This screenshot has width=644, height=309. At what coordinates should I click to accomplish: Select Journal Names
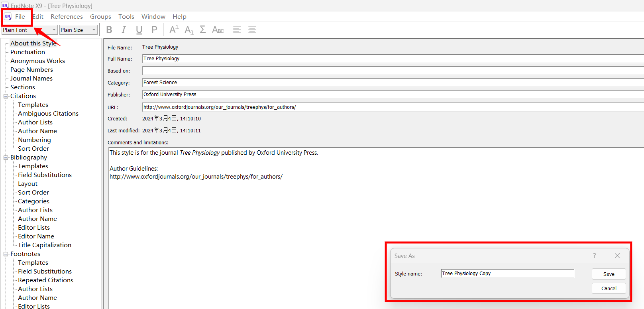coord(31,79)
